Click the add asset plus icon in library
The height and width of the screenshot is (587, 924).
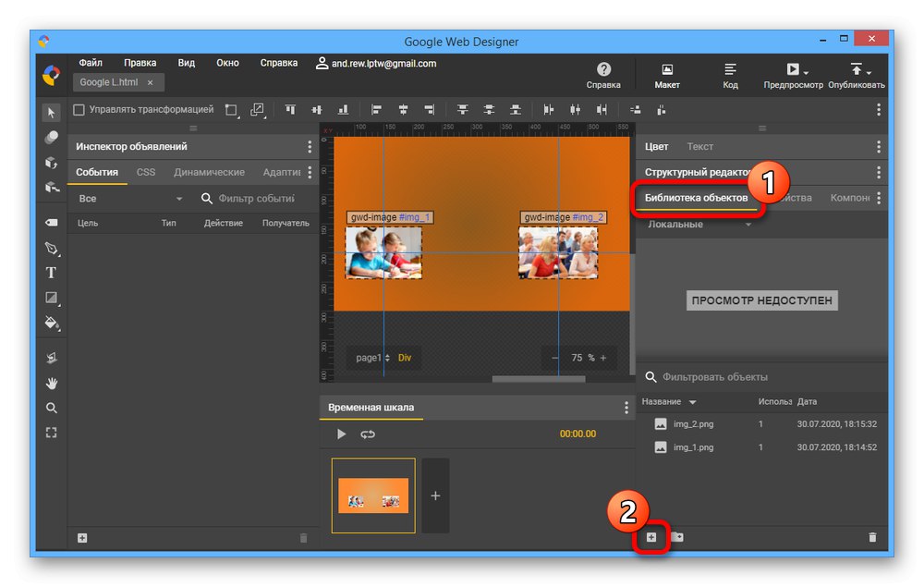651,537
